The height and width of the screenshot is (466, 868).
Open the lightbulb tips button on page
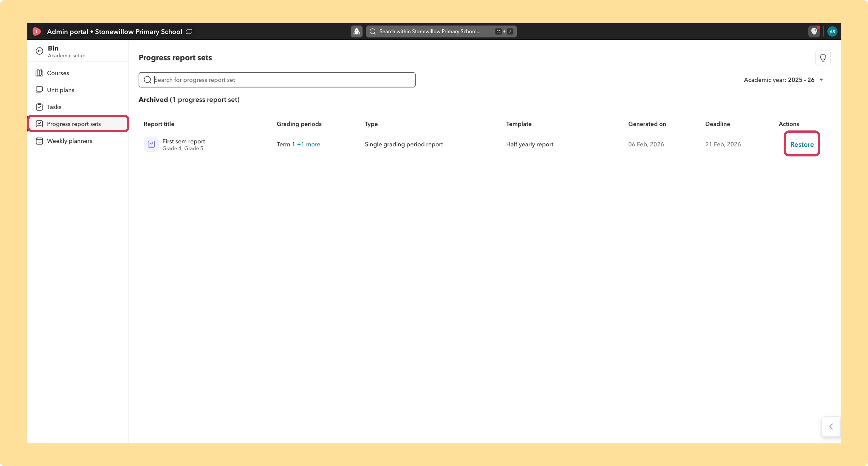pos(823,58)
